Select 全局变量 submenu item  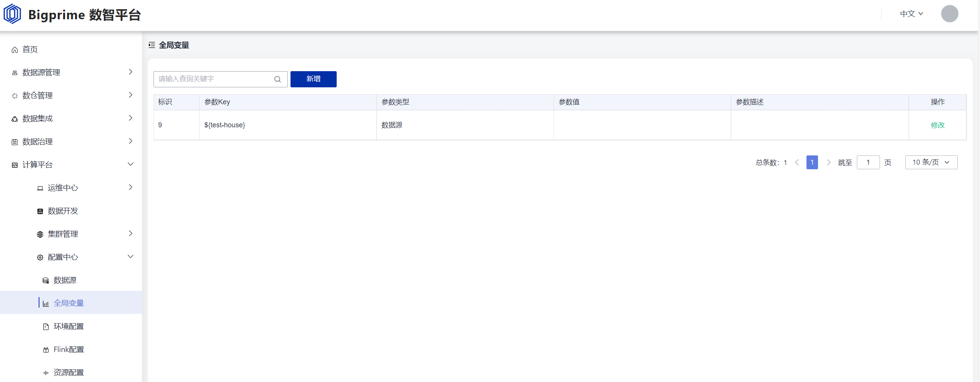[71, 303]
